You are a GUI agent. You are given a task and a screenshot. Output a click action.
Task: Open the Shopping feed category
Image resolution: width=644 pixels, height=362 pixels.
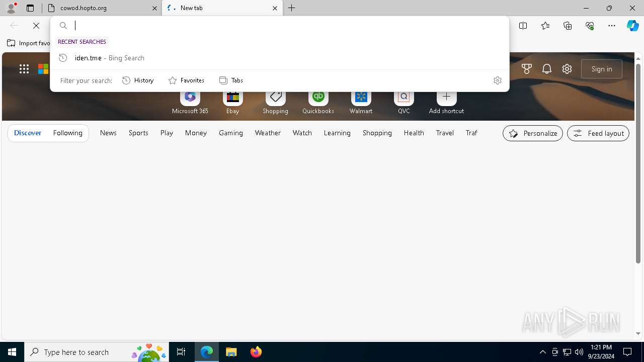[x=377, y=133]
